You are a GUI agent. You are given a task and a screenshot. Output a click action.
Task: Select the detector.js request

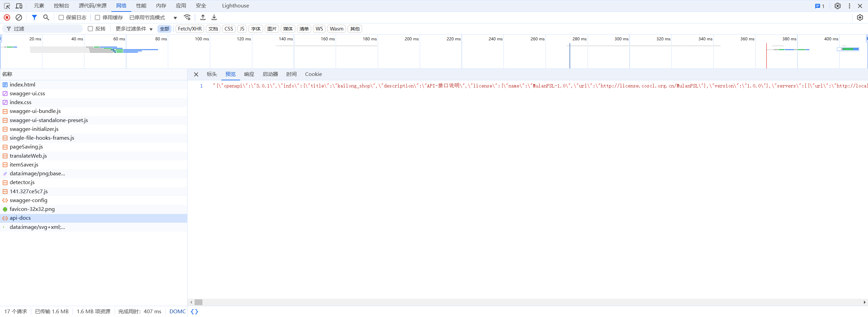94,182
